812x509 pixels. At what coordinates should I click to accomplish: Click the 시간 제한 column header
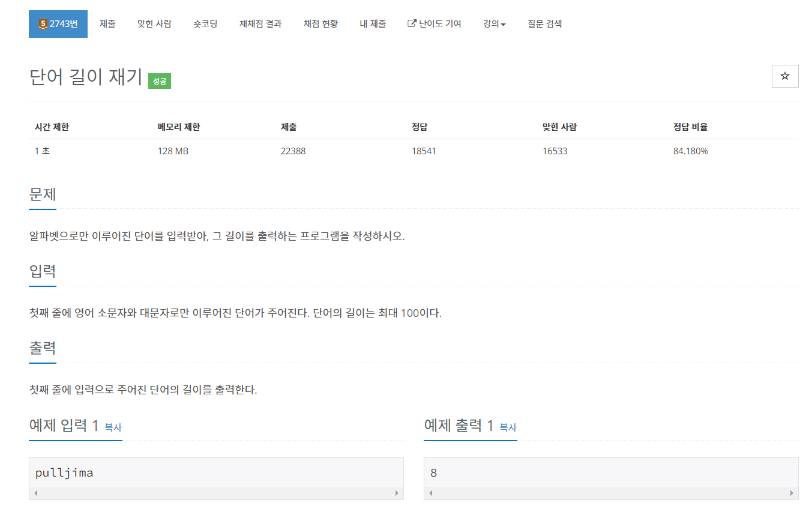pyautogui.click(x=52, y=127)
